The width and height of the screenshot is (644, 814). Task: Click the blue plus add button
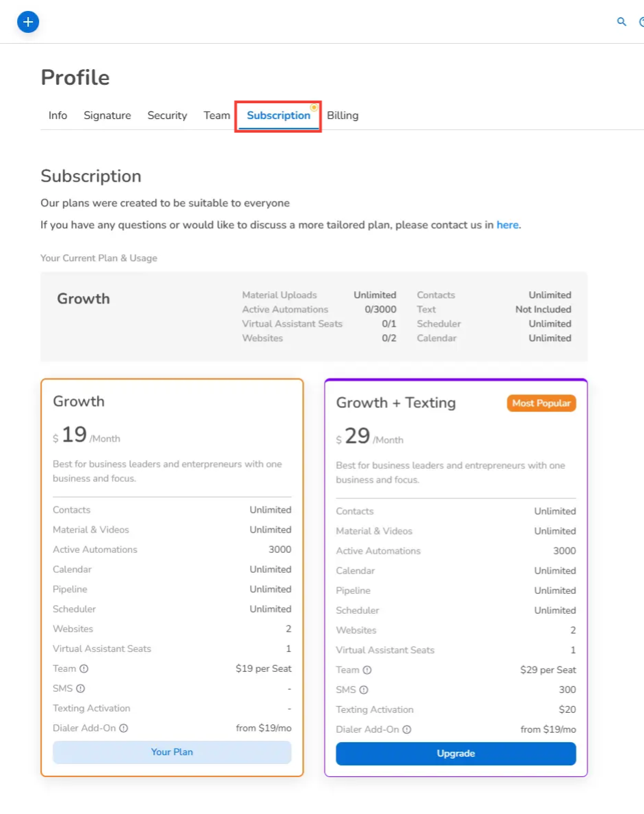28,22
